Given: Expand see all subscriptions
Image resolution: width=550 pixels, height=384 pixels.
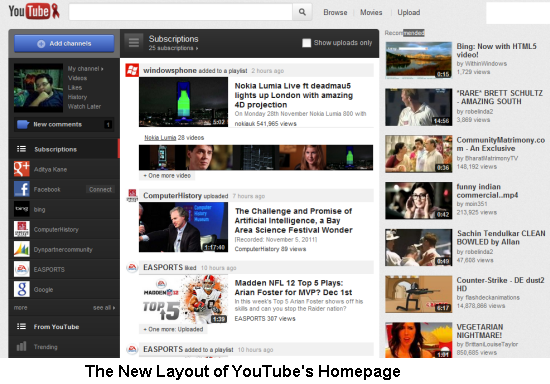Looking at the screenshot, I should [x=104, y=308].
